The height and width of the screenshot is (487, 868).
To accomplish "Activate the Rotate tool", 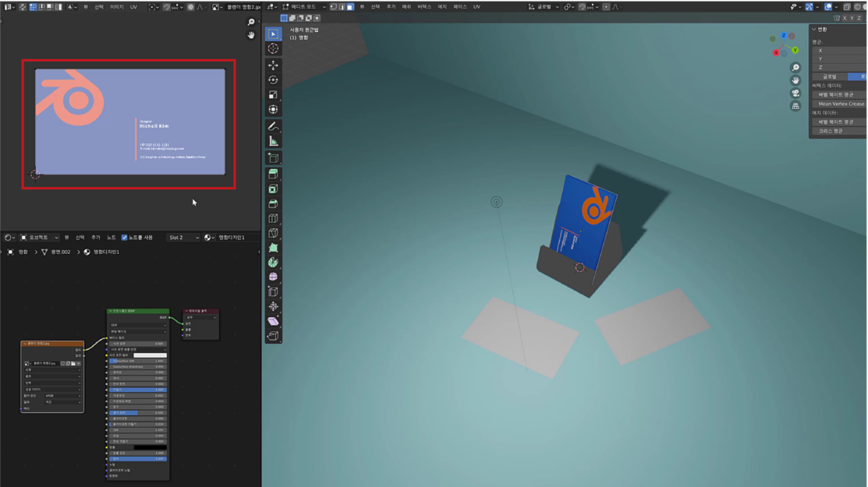I will coord(273,80).
